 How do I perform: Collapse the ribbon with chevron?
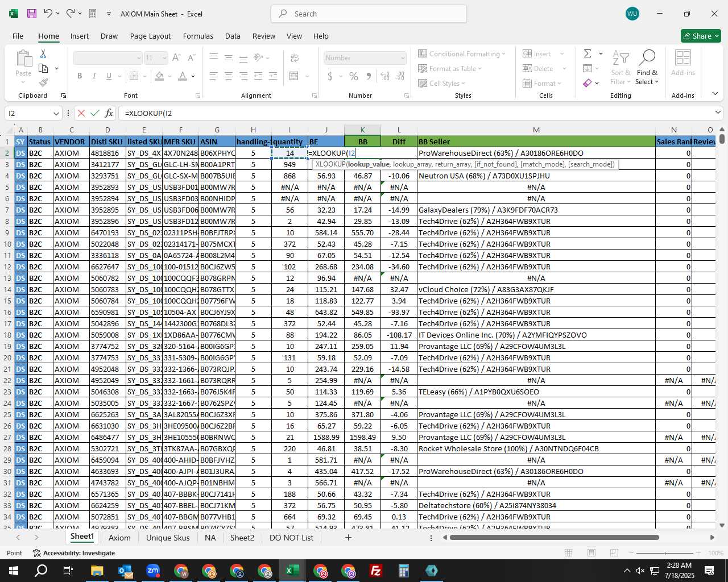(x=715, y=93)
